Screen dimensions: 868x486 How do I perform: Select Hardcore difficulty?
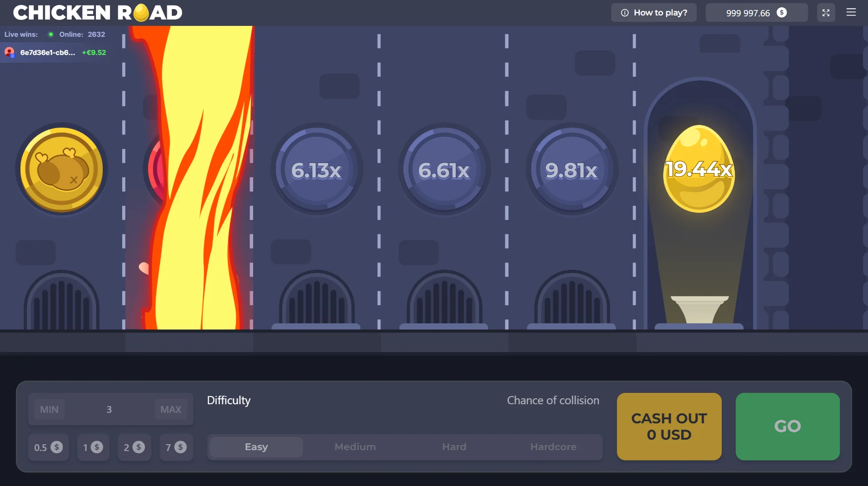click(x=554, y=447)
